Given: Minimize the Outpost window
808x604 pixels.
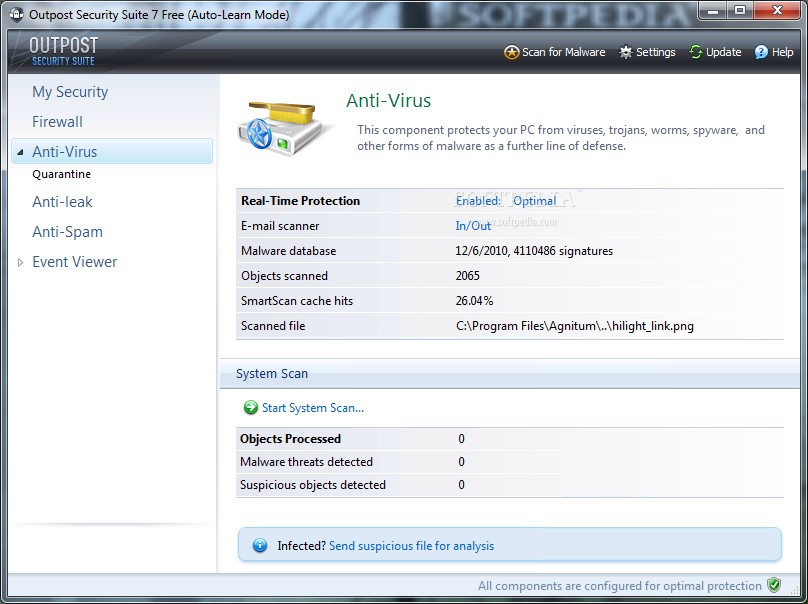Looking at the screenshot, I should [x=713, y=11].
